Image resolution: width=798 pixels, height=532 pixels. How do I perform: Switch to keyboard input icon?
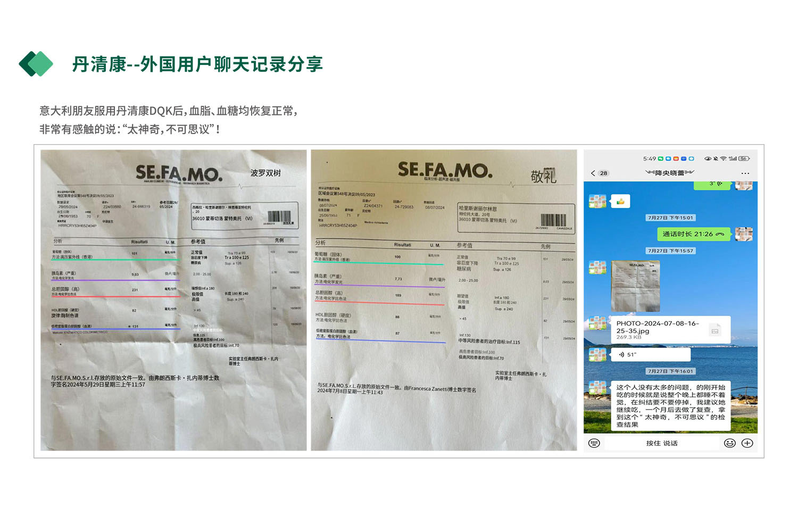pyautogui.click(x=594, y=443)
